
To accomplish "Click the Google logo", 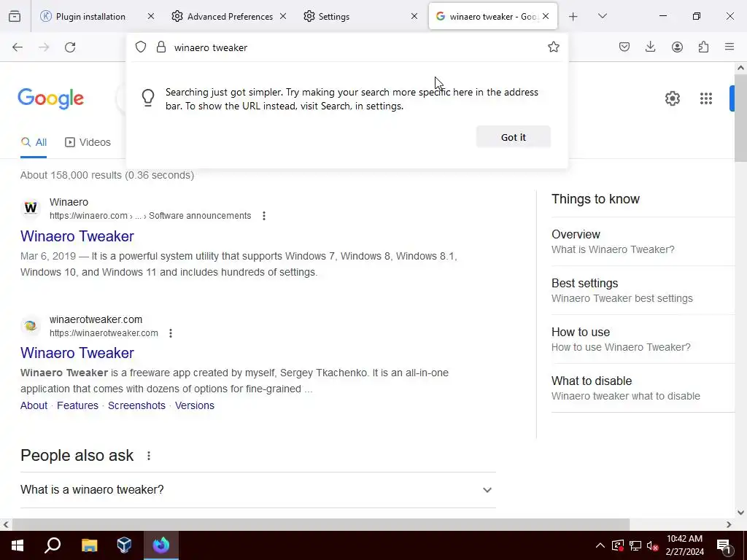I will pos(50,98).
